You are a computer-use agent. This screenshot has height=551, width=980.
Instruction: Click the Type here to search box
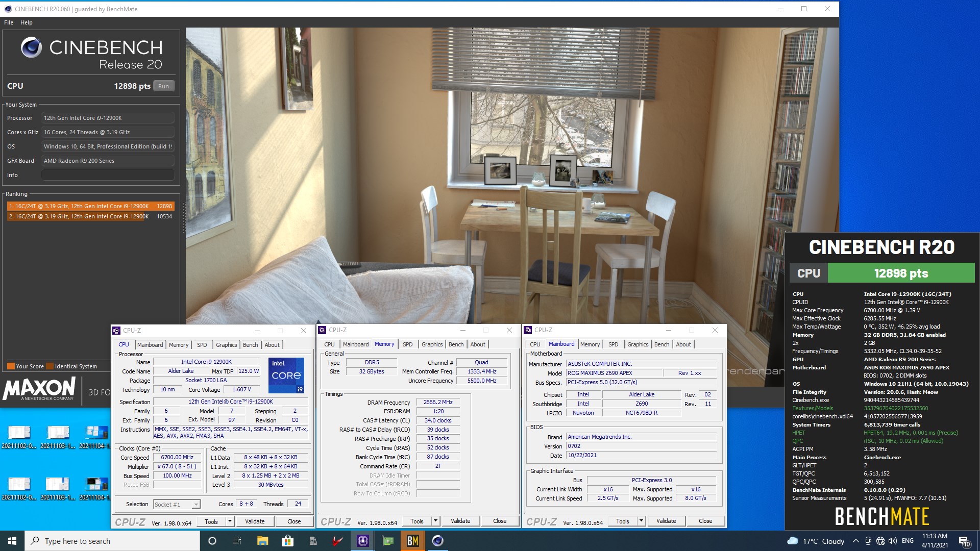pos(112,541)
